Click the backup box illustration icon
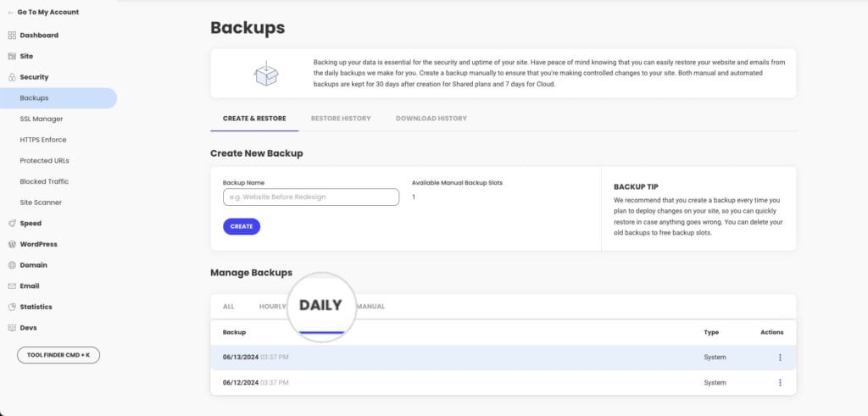The height and width of the screenshot is (416, 868). (266, 74)
